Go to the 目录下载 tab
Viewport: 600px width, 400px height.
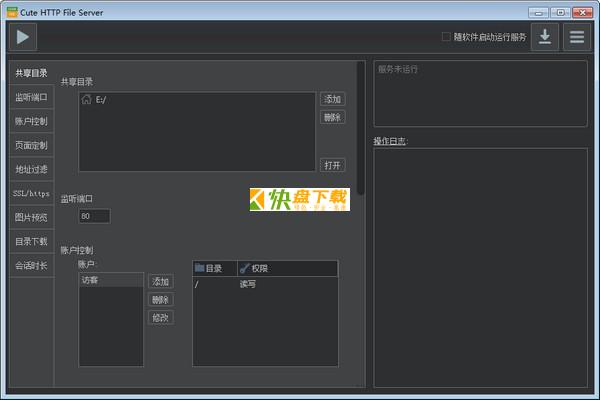31,242
